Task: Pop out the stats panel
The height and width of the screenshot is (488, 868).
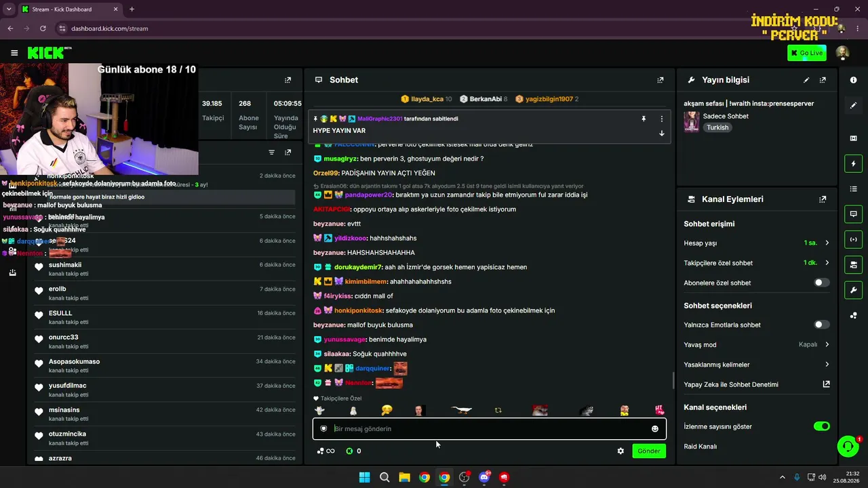Action: pos(288,80)
